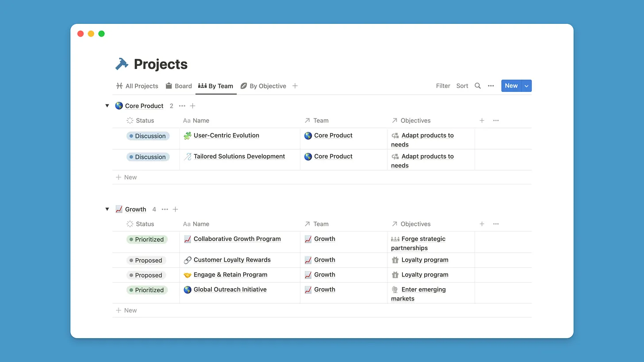Open the Discussion status of User-Centric Evolution

coord(148,136)
